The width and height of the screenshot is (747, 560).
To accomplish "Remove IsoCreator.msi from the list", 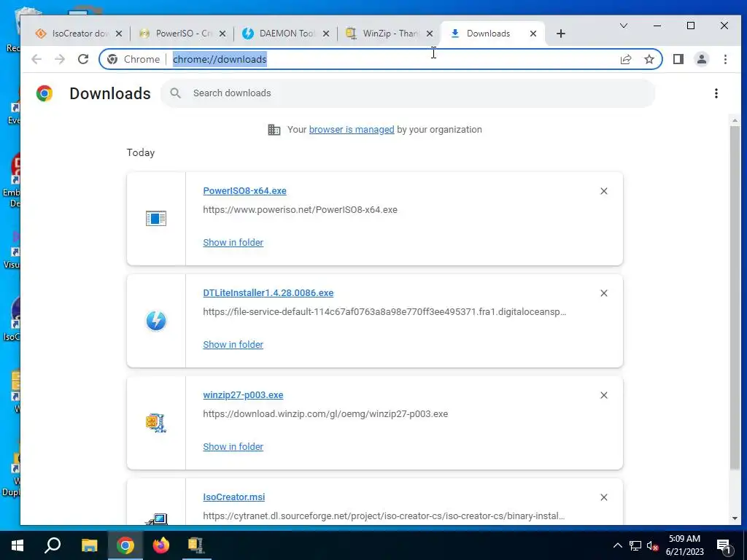I will [x=603, y=497].
